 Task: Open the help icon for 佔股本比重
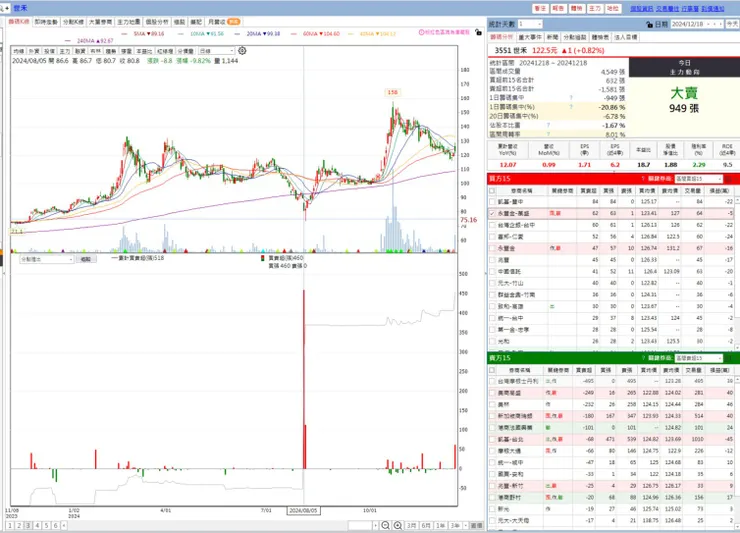click(x=548, y=125)
